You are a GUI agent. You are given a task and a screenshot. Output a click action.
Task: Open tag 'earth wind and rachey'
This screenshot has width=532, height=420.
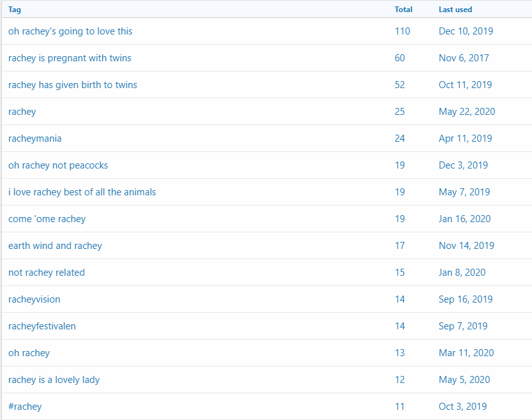[x=55, y=245]
